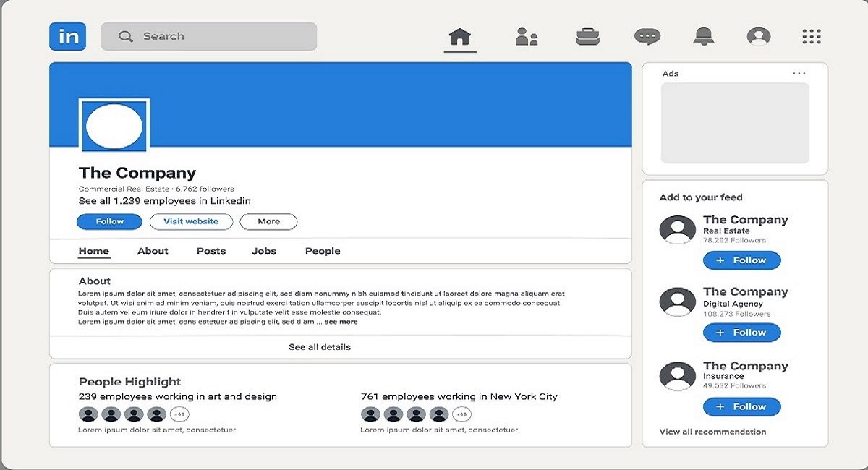Click the See all details link
This screenshot has height=470, width=868.
click(320, 347)
